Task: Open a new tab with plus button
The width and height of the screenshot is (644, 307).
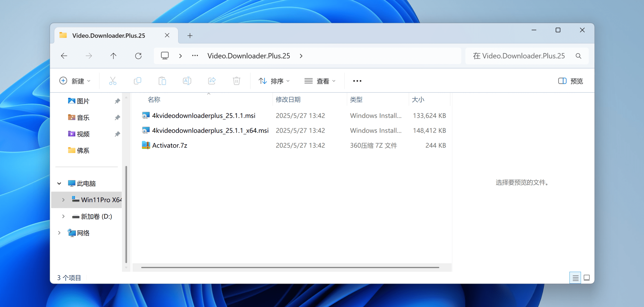Action: click(x=190, y=36)
